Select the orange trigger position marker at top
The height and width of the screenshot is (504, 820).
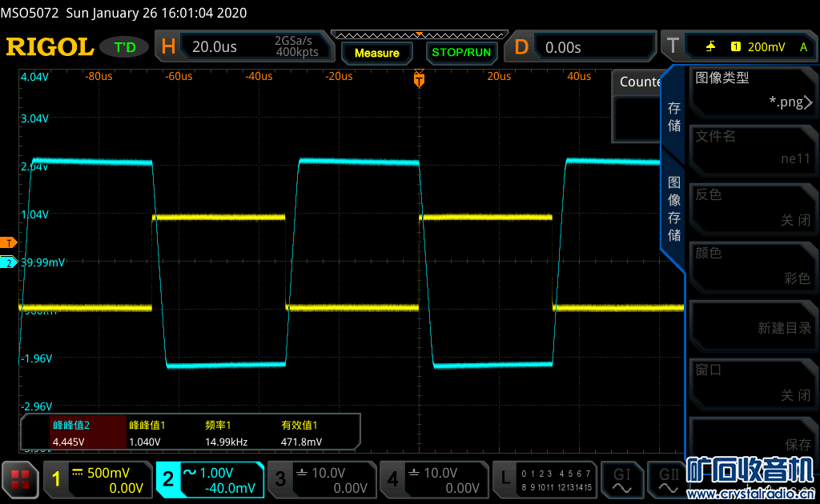click(x=418, y=79)
